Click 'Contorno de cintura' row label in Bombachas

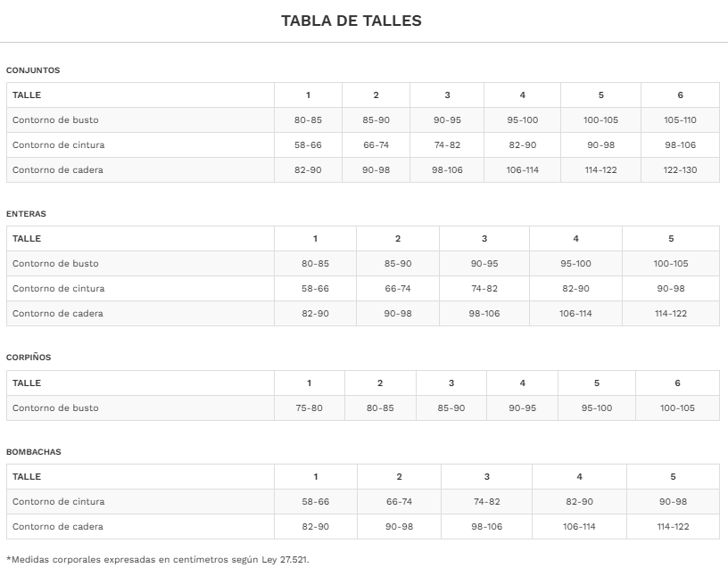pos(58,502)
